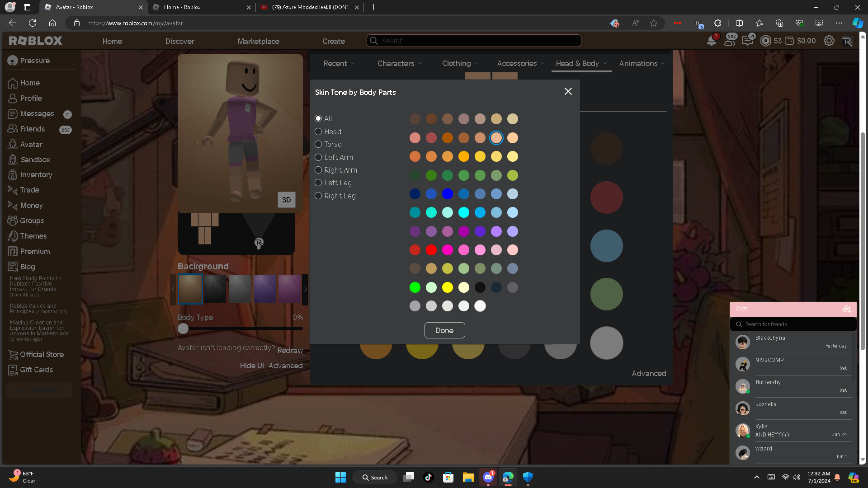Open the Marketplace tab

(259, 41)
